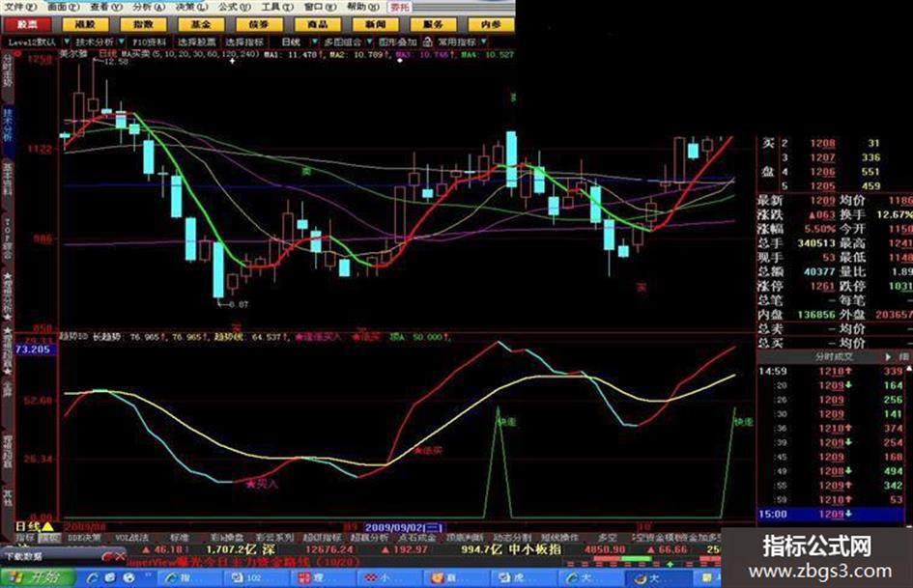
Task: Select the 服务 category button
Action: tap(433, 24)
